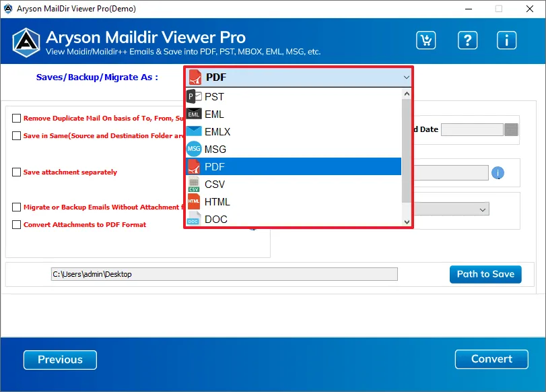Click the PST Outlook icon in list
Image resolution: width=546 pixels, height=392 pixels.
pos(194,96)
